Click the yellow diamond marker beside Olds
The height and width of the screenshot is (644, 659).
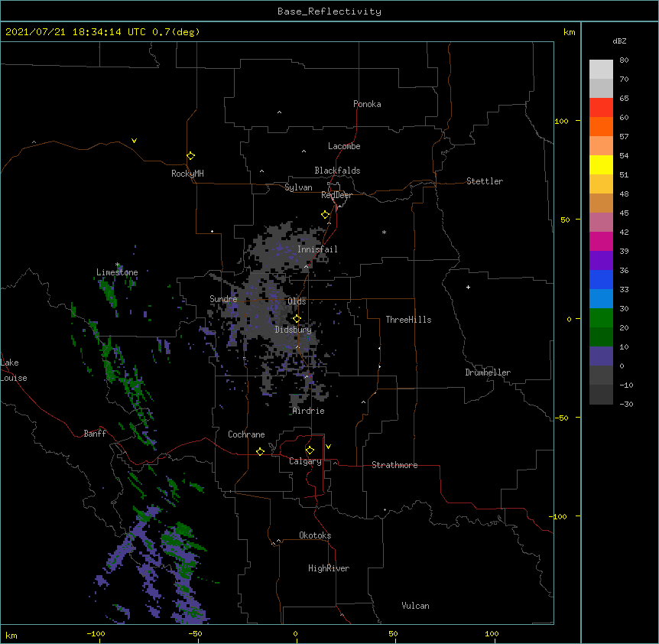297,318
